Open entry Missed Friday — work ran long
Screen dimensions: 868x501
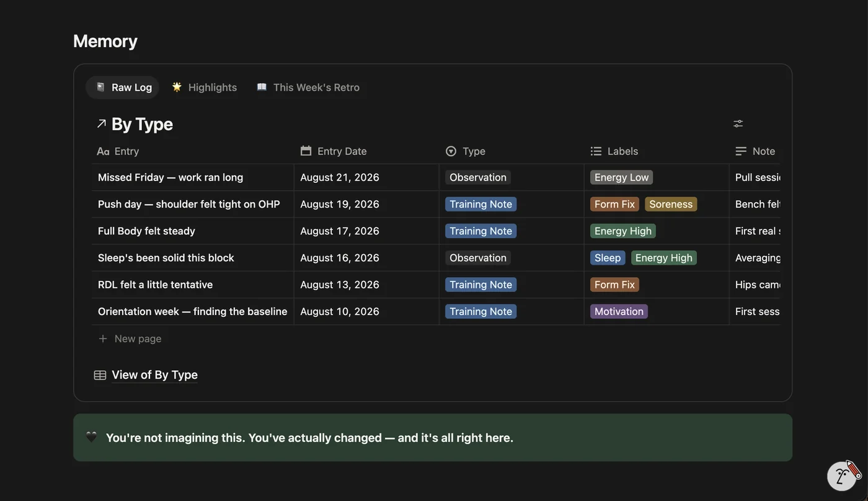coord(170,177)
